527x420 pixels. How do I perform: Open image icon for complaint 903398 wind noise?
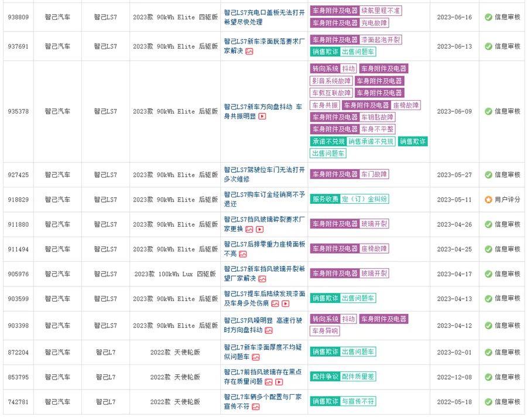pos(268,331)
